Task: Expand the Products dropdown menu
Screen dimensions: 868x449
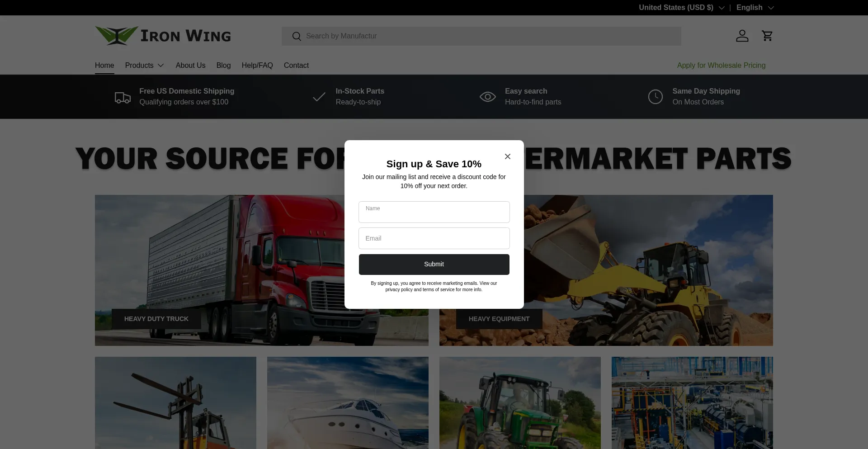Action: [144, 66]
